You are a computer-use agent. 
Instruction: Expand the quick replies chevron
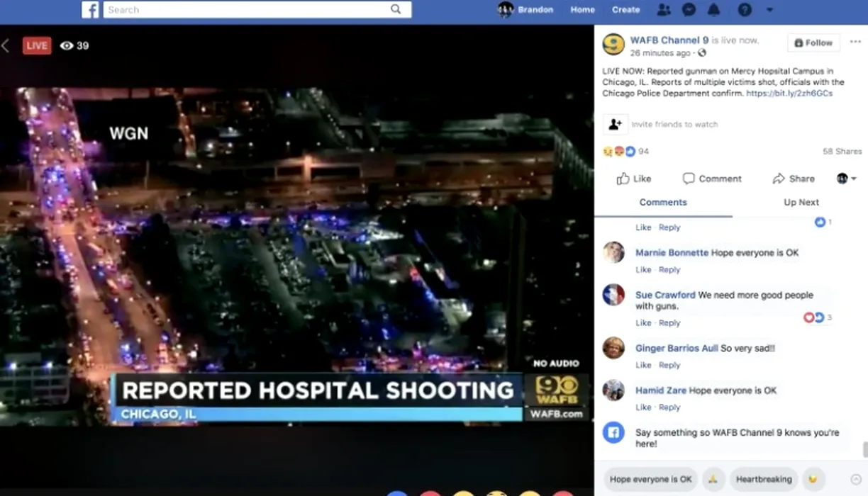[x=855, y=480]
